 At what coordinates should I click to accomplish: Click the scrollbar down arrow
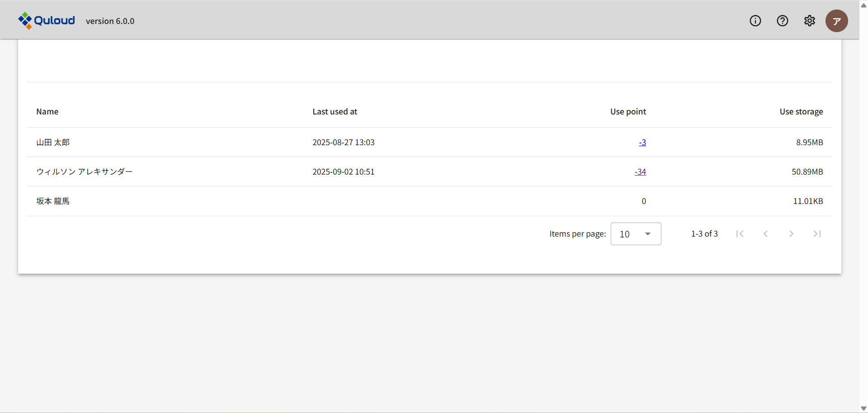tap(863, 408)
